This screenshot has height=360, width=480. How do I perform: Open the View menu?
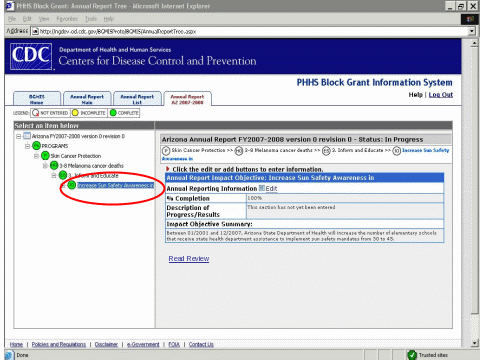point(44,19)
